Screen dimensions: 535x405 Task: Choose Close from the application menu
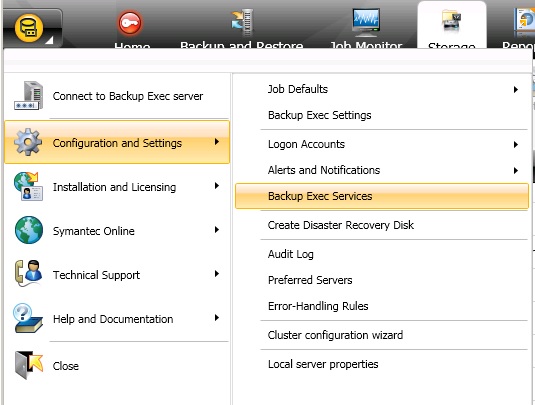117,365
